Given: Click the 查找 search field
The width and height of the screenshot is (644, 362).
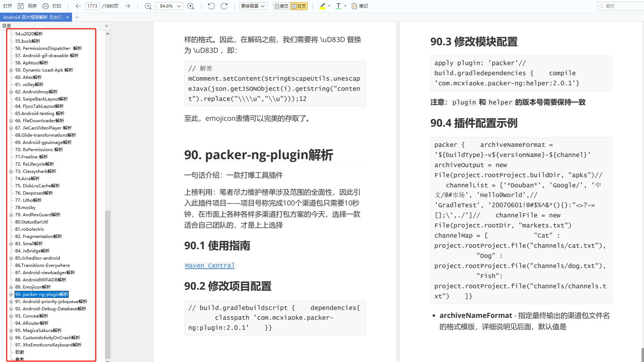Looking at the screenshot, I should (x=620, y=6).
